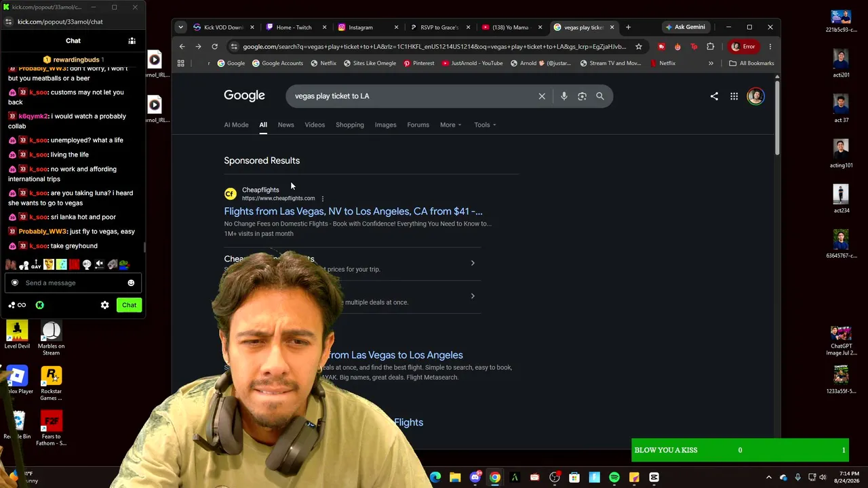868x488 pixels.
Task: Open the Pinterest bookmark
Action: pyautogui.click(x=418, y=63)
